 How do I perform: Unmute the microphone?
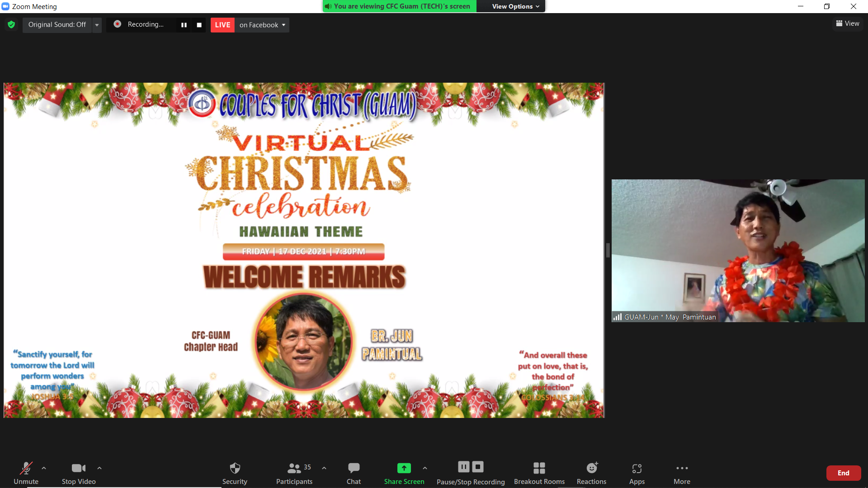pos(26,473)
